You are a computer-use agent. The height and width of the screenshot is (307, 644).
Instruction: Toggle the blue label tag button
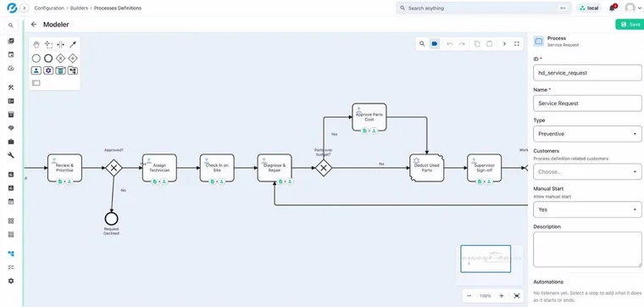coord(435,44)
